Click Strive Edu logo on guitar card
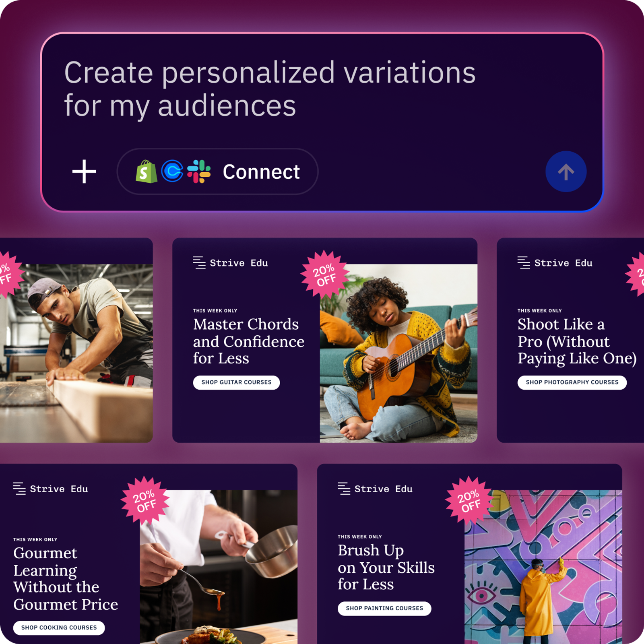Image resolution: width=644 pixels, height=644 pixels. (x=231, y=263)
